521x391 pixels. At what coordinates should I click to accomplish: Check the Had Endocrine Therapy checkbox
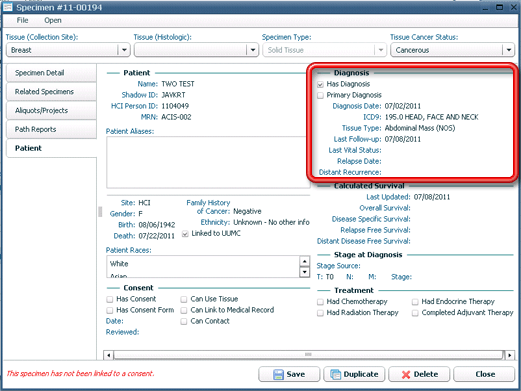(415, 302)
